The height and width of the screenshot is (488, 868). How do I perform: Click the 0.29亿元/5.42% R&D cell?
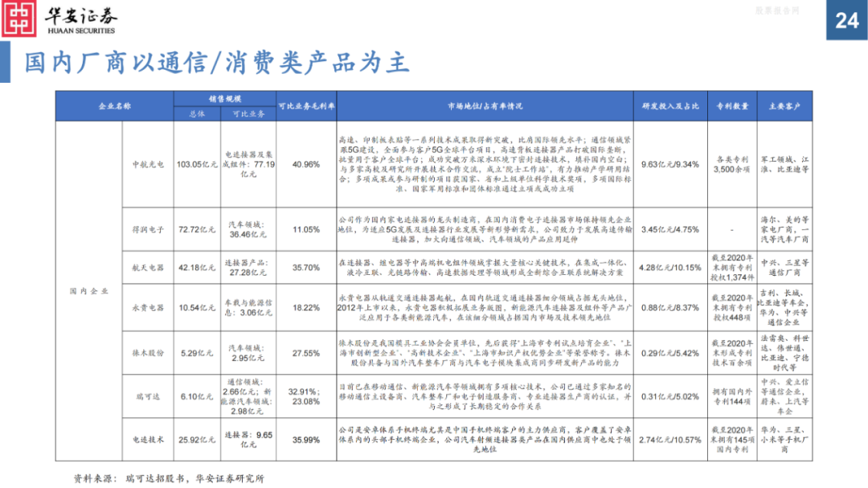pos(670,353)
